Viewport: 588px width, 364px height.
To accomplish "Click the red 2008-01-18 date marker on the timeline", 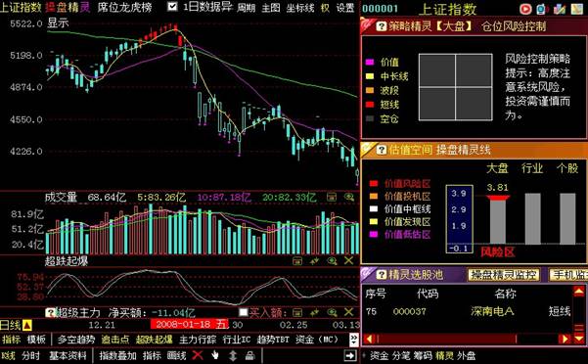I will tap(190, 324).
